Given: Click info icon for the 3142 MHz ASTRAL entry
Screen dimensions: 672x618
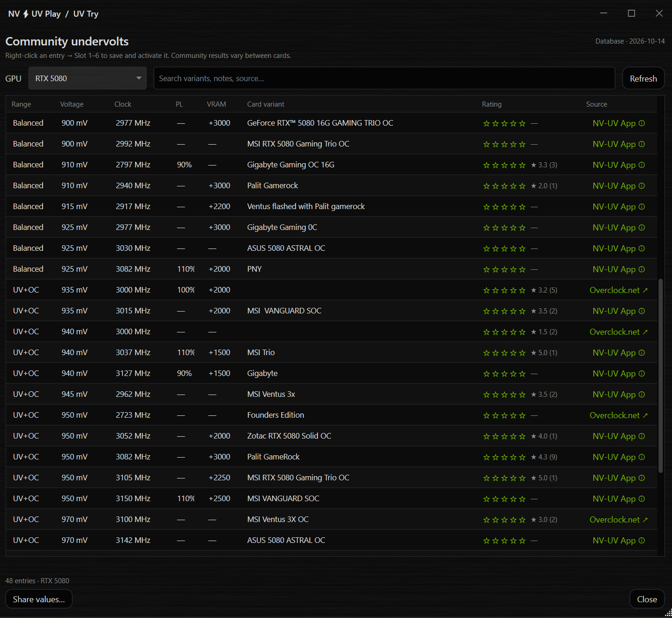Looking at the screenshot, I should click(x=641, y=540).
